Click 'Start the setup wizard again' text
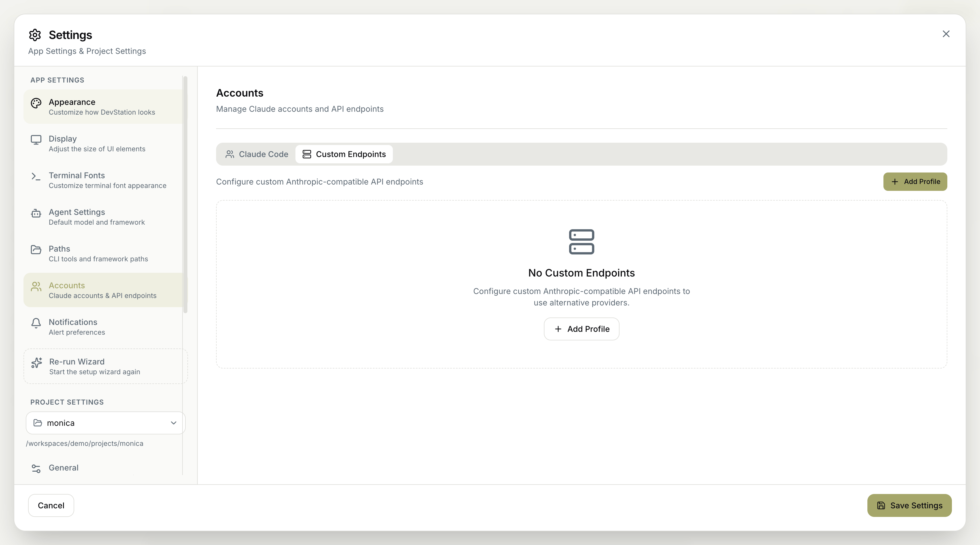The image size is (980, 545). [x=95, y=372]
